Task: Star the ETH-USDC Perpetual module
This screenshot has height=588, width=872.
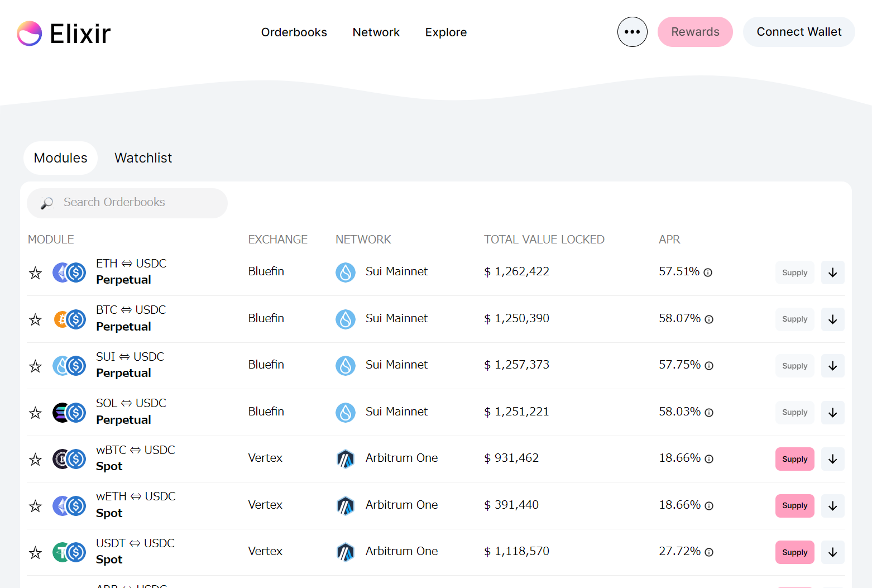Action: tap(35, 273)
